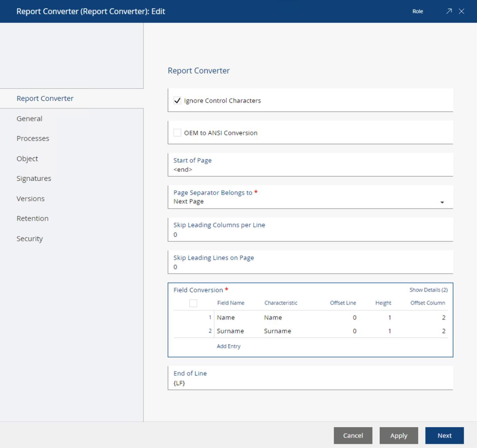This screenshot has height=448, width=477.
Task: Click the Role label in header
Action: [x=417, y=11]
